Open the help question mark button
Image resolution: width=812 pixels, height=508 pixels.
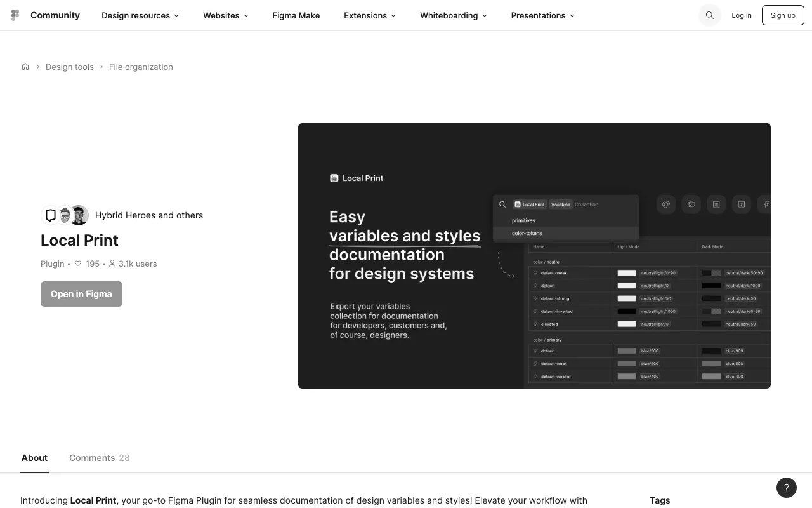pyautogui.click(x=787, y=488)
